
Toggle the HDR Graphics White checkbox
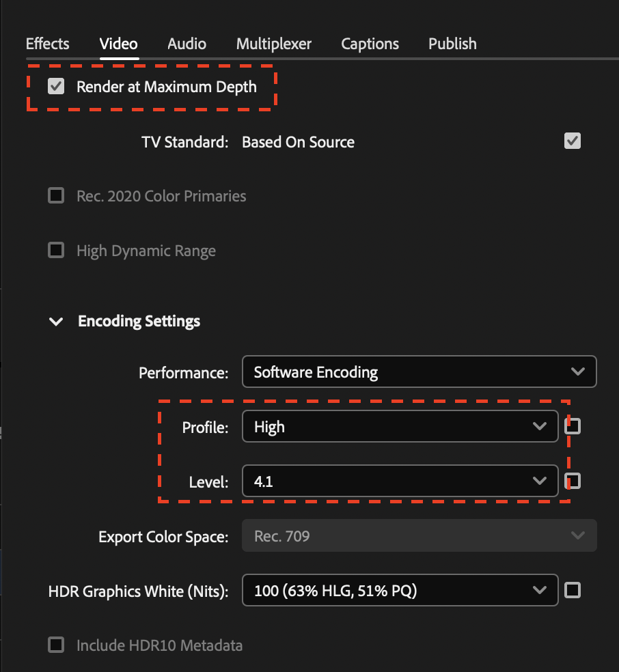[x=573, y=590]
